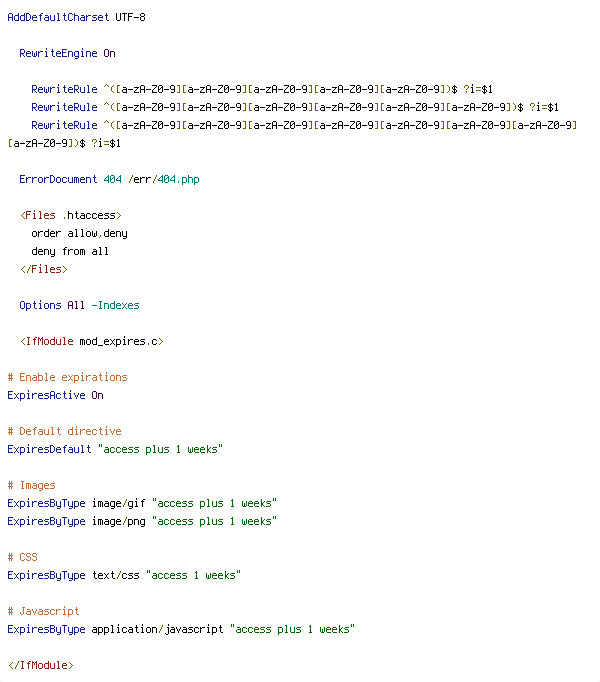Click the "Options" directive
The height and width of the screenshot is (682, 600).
tap(40, 305)
